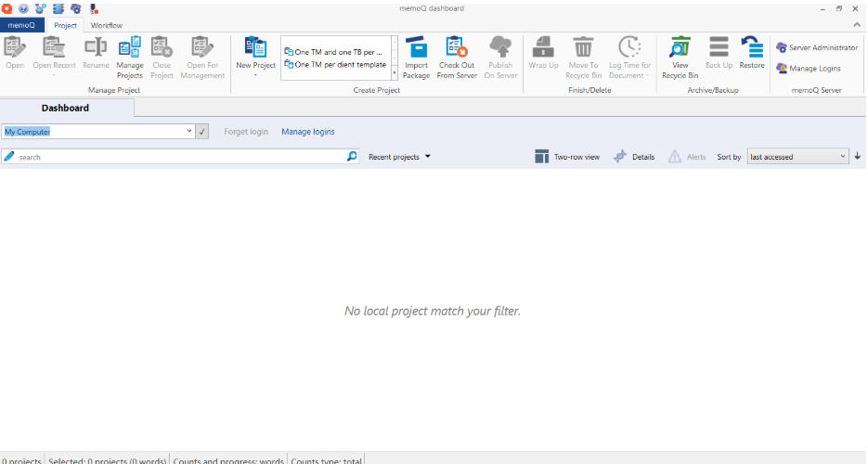This screenshot has width=868, height=464.
Task: Click the Rename project icon
Action: [96, 47]
